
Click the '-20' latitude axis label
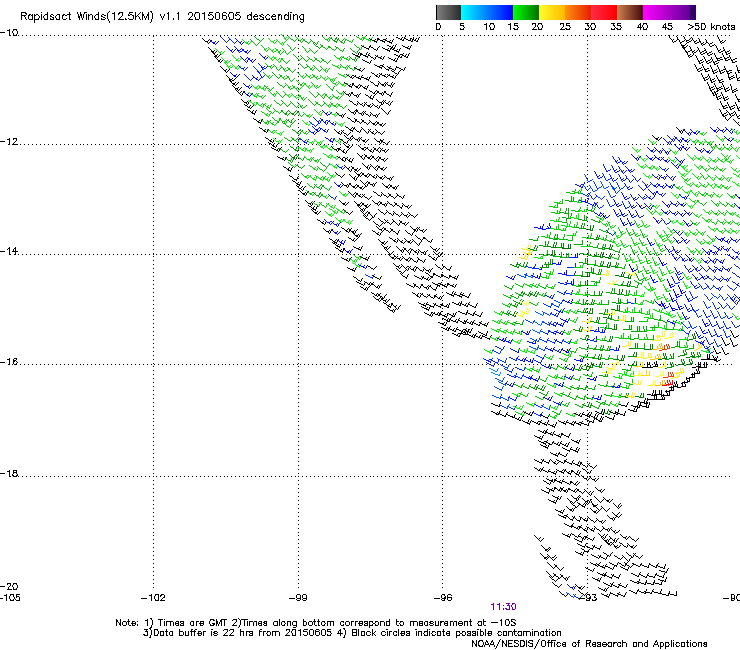click(x=9, y=586)
